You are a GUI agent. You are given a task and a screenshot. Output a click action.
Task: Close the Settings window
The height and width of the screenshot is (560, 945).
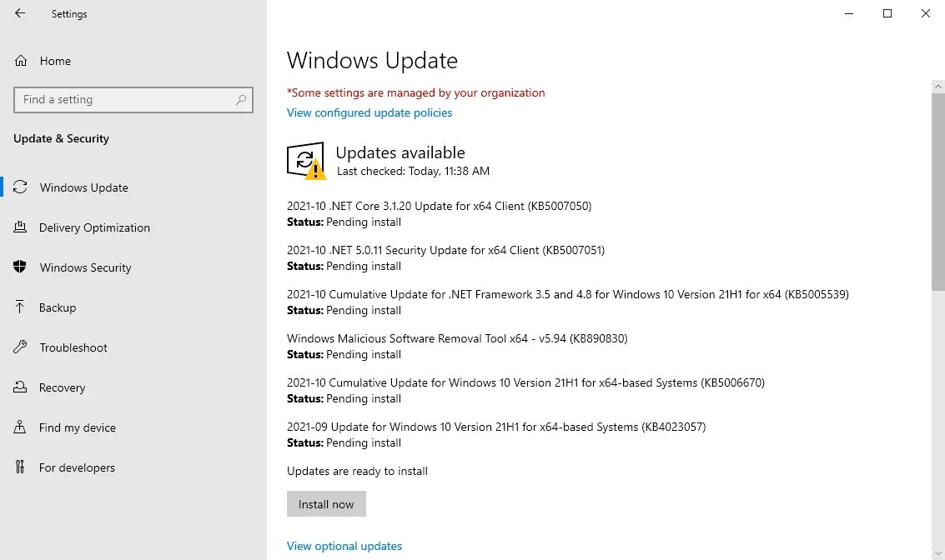pyautogui.click(x=926, y=13)
